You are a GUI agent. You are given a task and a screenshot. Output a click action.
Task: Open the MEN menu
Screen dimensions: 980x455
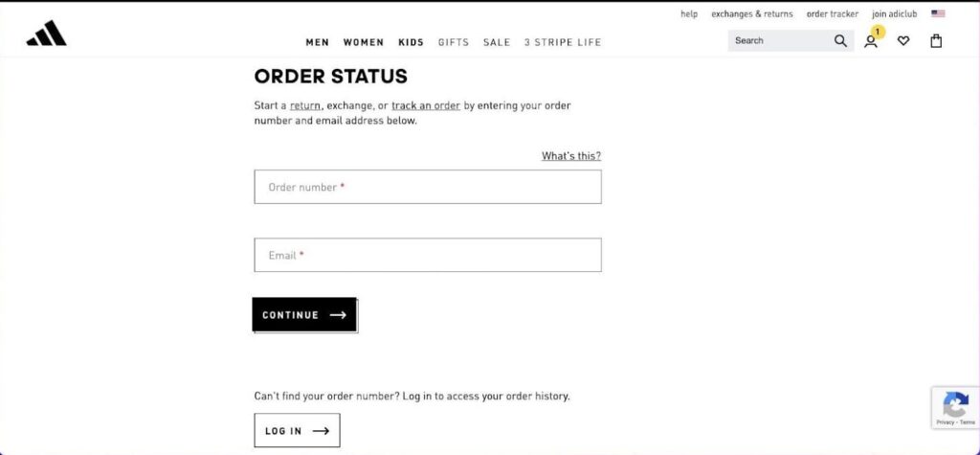point(318,42)
